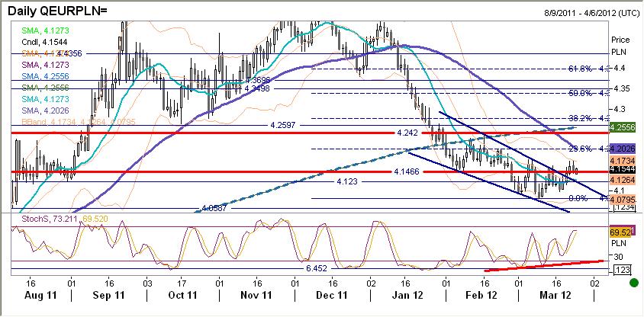Click the Nov 11 month label
This screenshot has height=317, width=644.
coord(256,294)
